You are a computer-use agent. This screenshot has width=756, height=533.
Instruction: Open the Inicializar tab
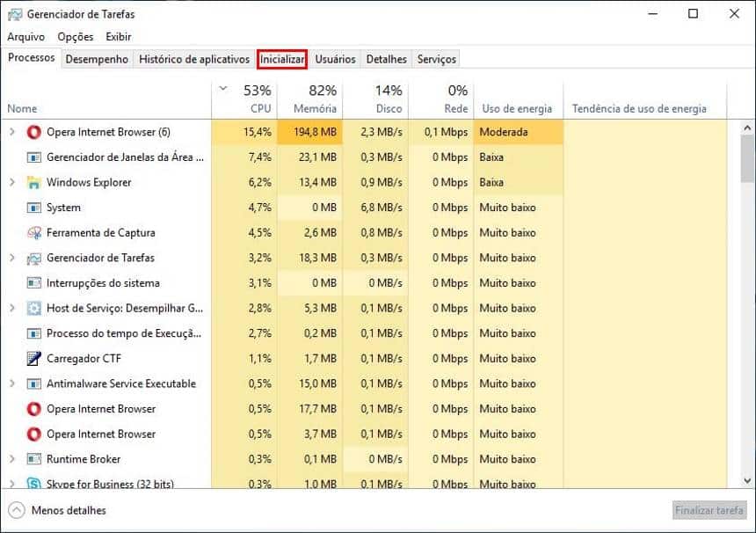[282, 59]
